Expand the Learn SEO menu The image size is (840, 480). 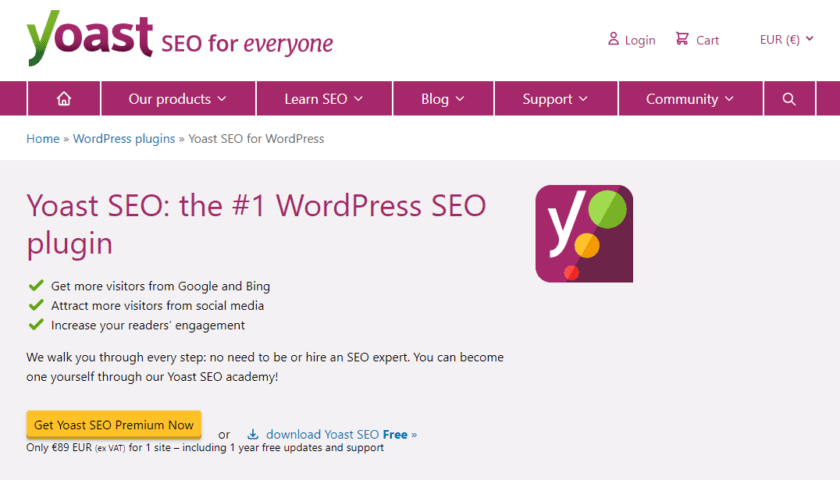coord(323,99)
